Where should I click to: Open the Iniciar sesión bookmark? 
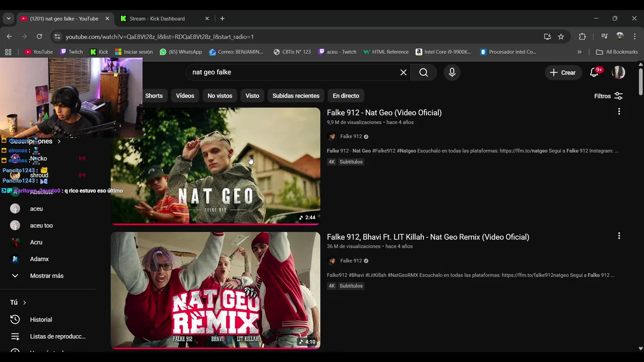[134, 52]
